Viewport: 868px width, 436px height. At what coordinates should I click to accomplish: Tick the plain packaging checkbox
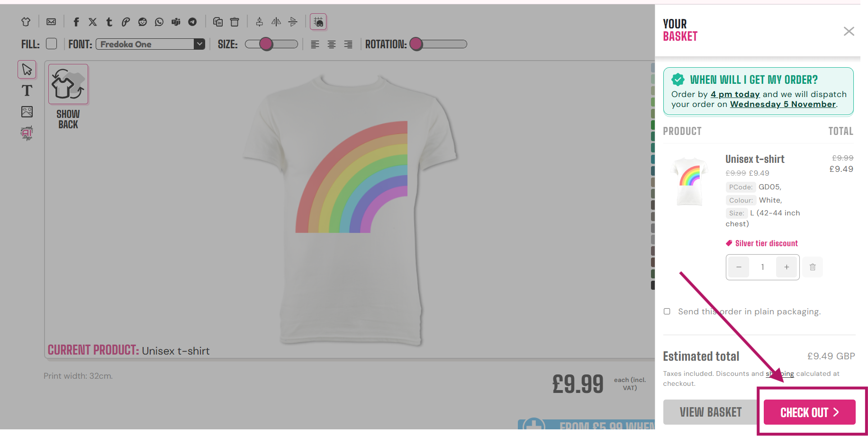tap(667, 311)
